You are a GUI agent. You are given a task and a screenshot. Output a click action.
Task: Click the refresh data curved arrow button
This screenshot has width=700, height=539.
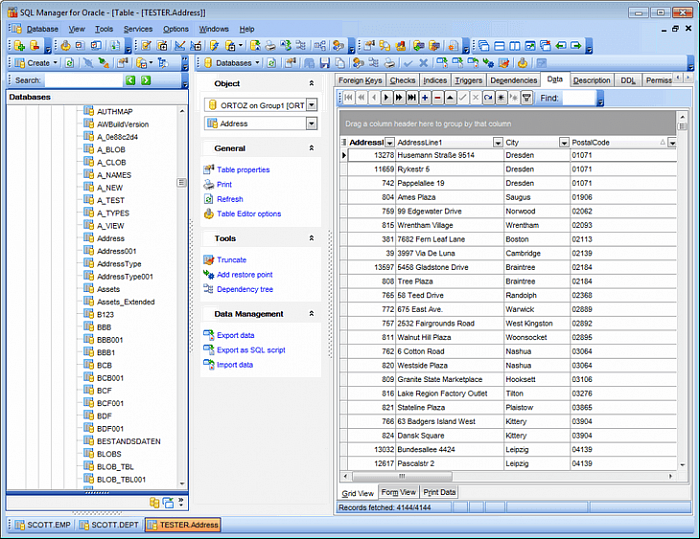488,97
